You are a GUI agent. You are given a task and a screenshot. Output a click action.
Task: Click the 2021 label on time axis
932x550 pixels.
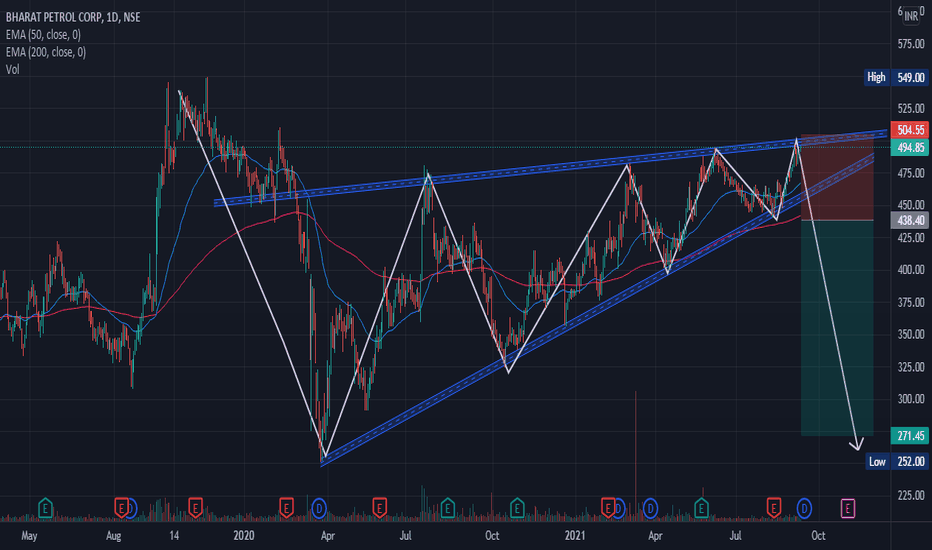point(575,536)
